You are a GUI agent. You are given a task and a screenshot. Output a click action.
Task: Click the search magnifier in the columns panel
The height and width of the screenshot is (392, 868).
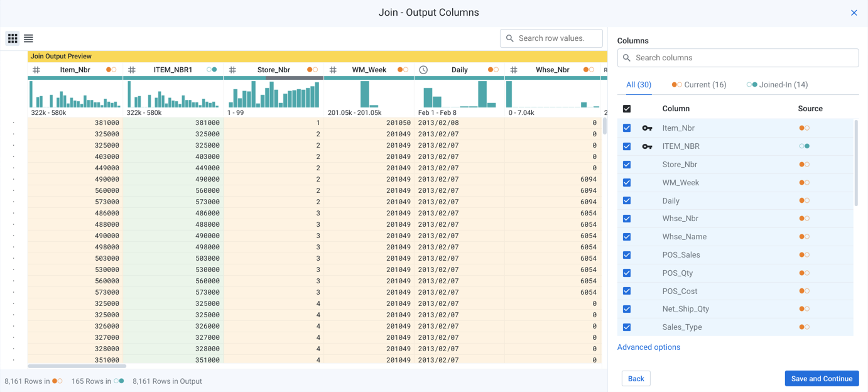tap(627, 58)
